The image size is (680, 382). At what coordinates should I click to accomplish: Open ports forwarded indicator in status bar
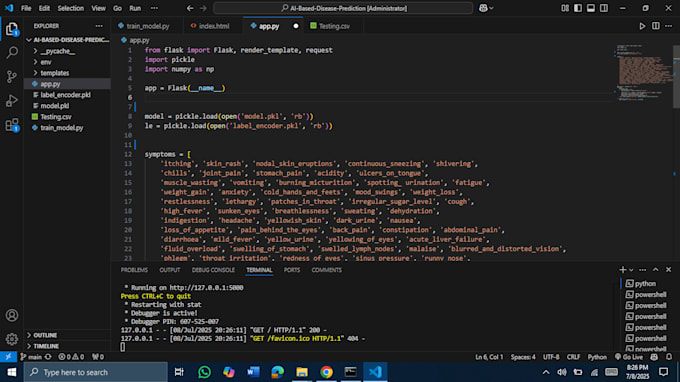click(98, 357)
